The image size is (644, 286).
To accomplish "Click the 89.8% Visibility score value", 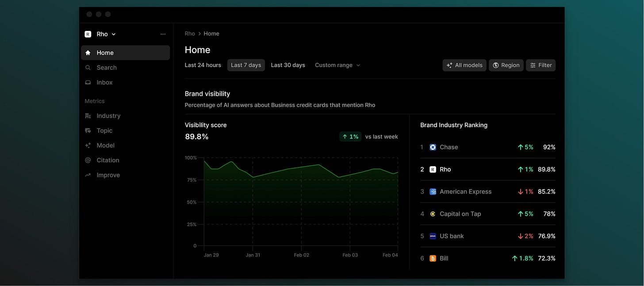I will pyautogui.click(x=197, y=137).
